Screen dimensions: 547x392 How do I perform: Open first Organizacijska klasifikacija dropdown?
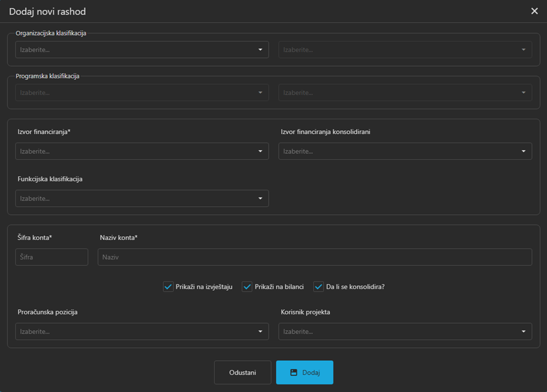click(142, 50)
